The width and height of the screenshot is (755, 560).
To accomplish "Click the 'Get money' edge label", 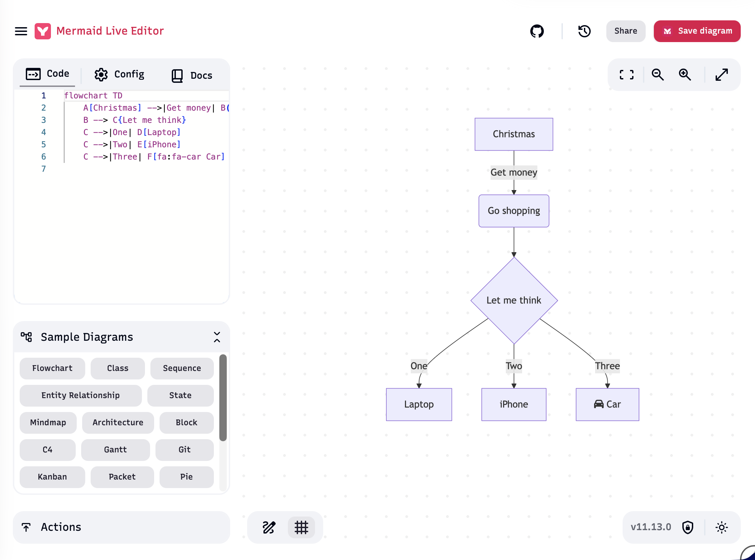I will 514,172.
